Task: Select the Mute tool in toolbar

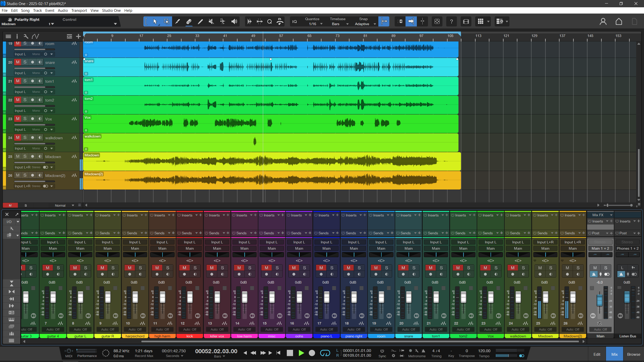Action: [211, 22]
